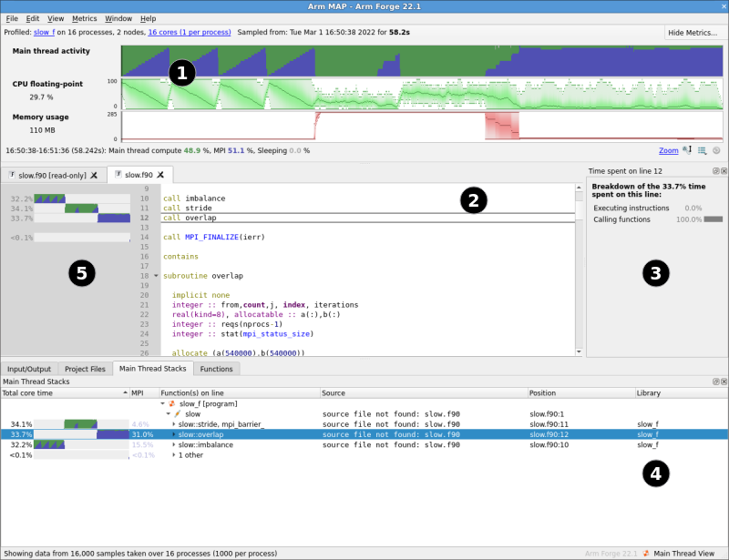The image size is (729, 560).
Task: Click the Library column header
Action: coord(681,393)
